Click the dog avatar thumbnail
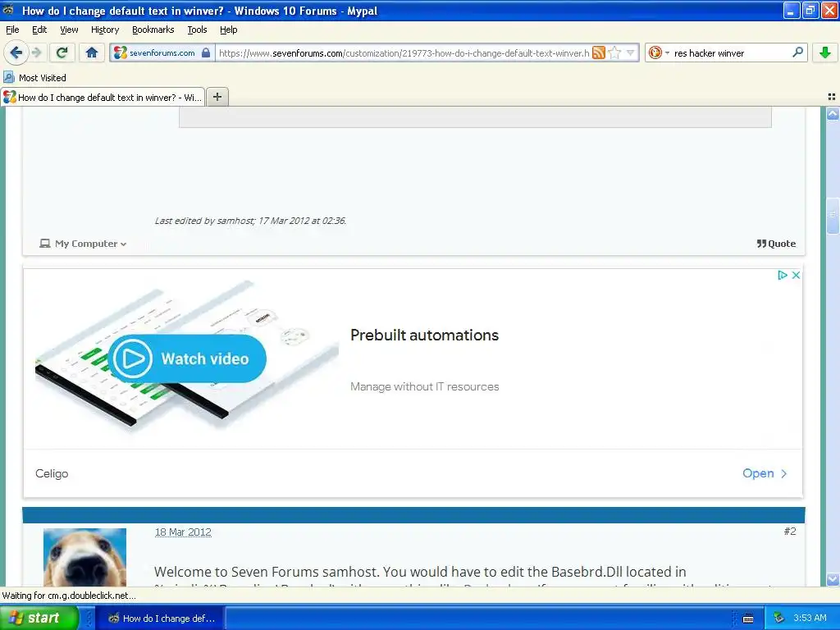 pos(84,557)
